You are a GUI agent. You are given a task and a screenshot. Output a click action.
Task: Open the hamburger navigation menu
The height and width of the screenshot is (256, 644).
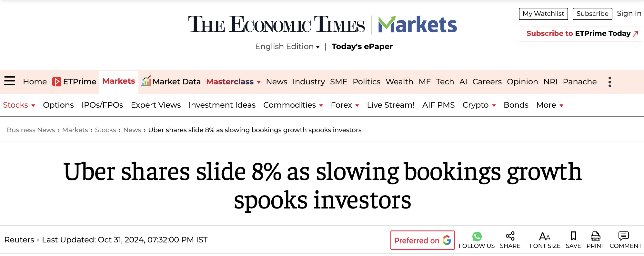click(x=10, y=81)
